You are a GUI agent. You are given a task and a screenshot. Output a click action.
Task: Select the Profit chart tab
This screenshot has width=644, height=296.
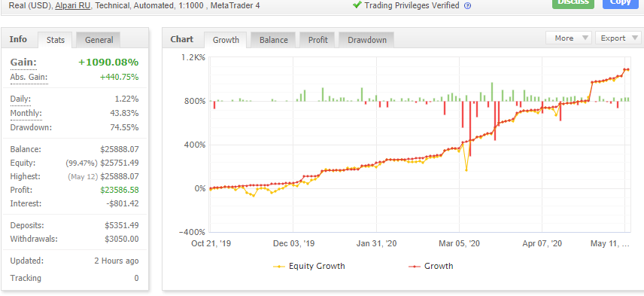point(318,40)
